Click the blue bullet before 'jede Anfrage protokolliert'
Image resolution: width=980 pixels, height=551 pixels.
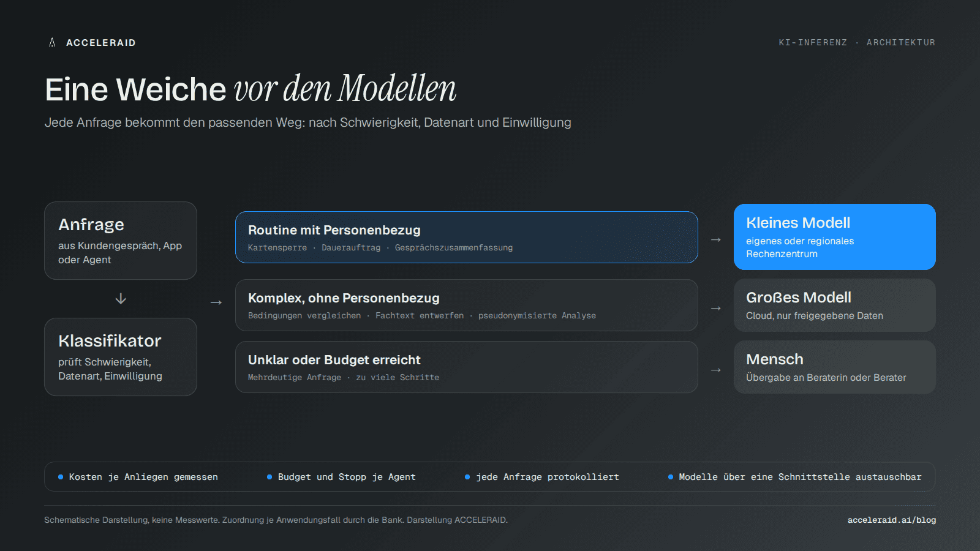coord(467,477)
